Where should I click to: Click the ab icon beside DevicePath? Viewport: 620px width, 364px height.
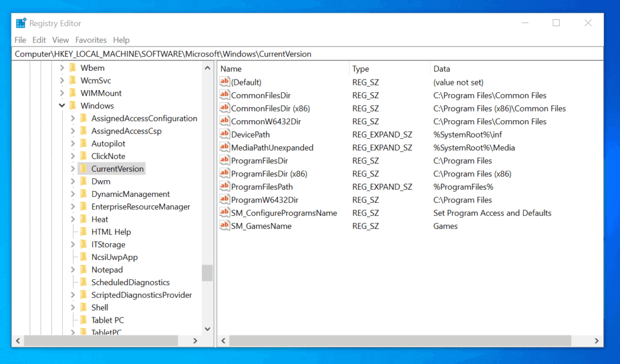(x=225, y=134)
